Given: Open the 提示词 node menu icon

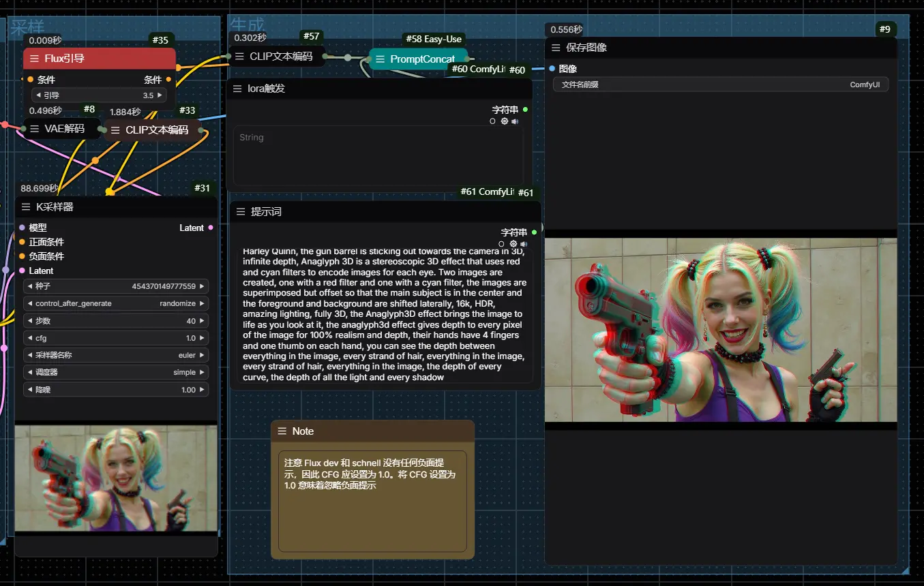Looking at the screenshot, I should coord(241,212).
